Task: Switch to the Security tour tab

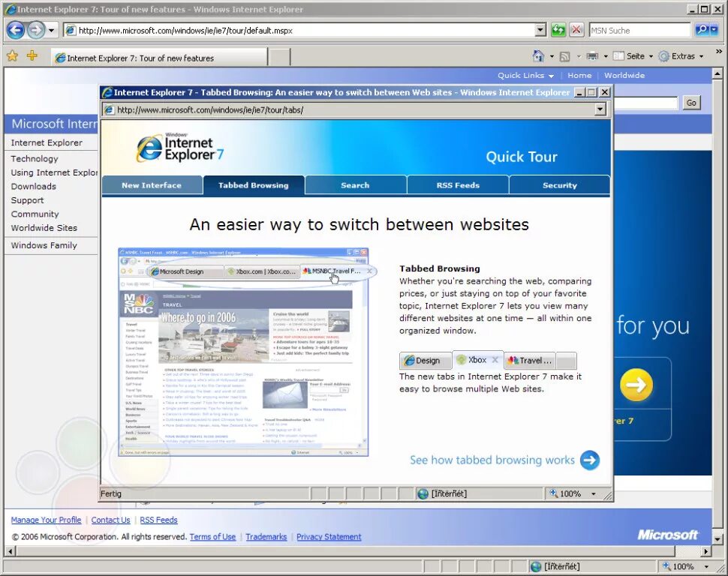Action: (559, 185)
